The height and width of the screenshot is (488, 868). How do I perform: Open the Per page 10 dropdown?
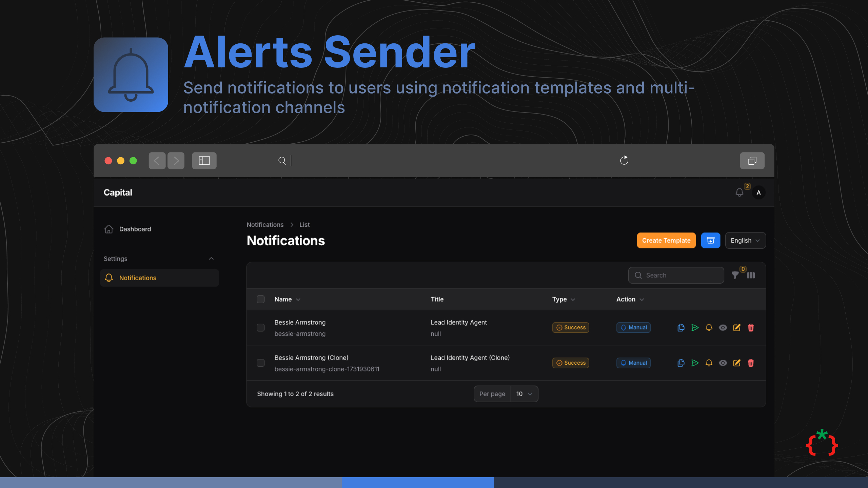[x=524, y=393]
